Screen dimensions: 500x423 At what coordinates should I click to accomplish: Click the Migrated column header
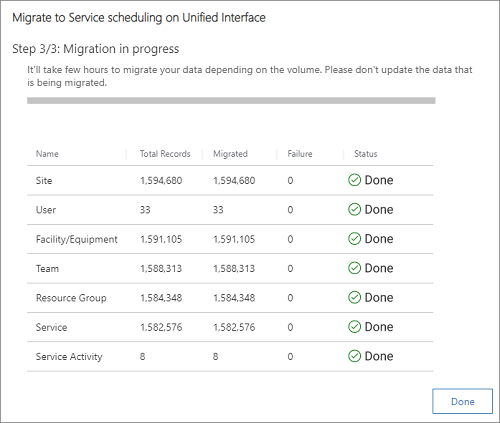pos(230,154)
